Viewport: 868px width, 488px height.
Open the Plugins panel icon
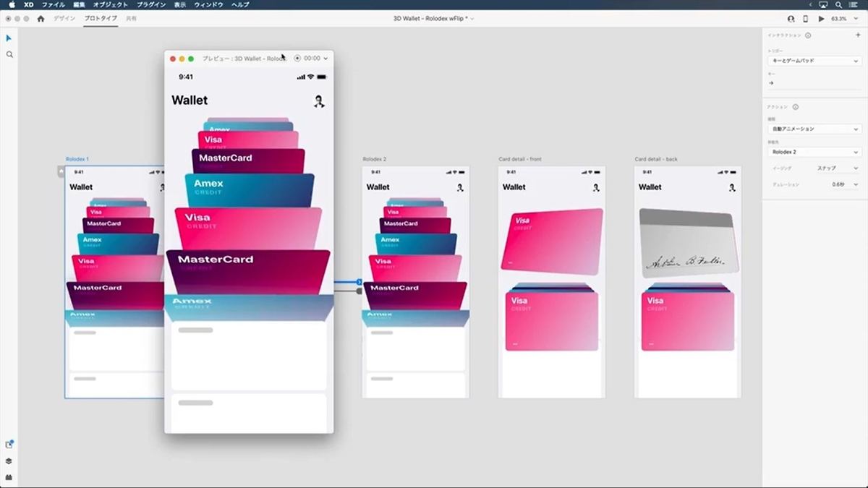coord(9,477)
